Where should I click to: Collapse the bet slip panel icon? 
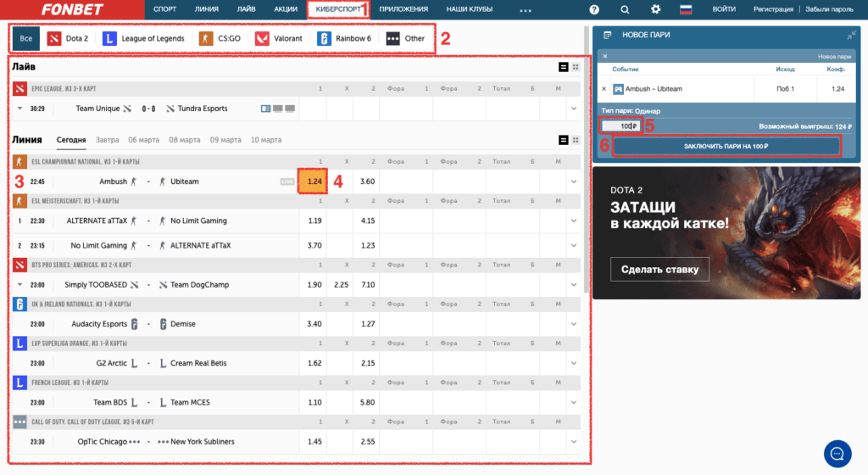pyautogui.click(x=851, y=35)
